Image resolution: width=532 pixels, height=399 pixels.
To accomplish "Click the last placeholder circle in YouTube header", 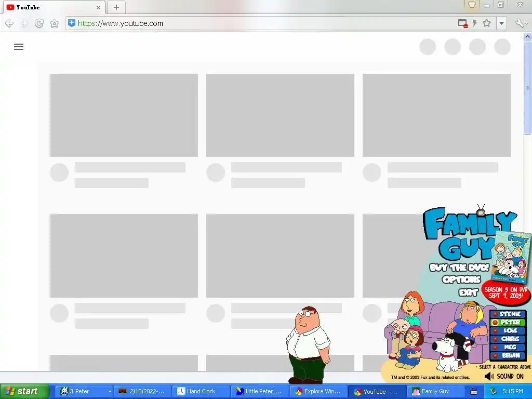I will tap(502, 47).
